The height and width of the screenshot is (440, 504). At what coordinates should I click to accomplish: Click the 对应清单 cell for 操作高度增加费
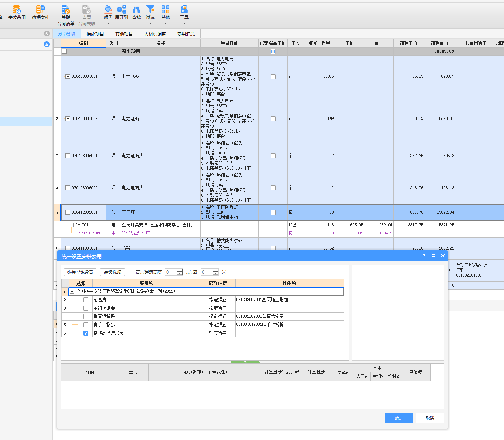218,333
